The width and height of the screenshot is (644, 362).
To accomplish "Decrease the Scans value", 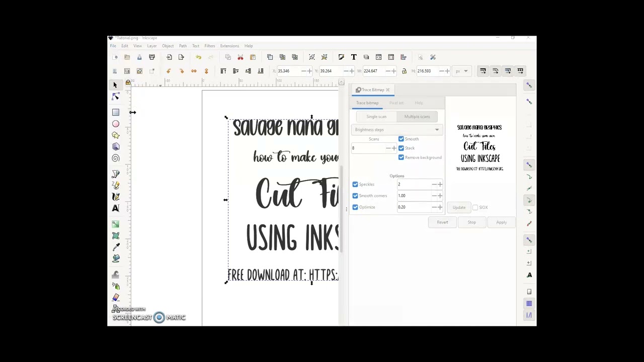I will point(388,148).
